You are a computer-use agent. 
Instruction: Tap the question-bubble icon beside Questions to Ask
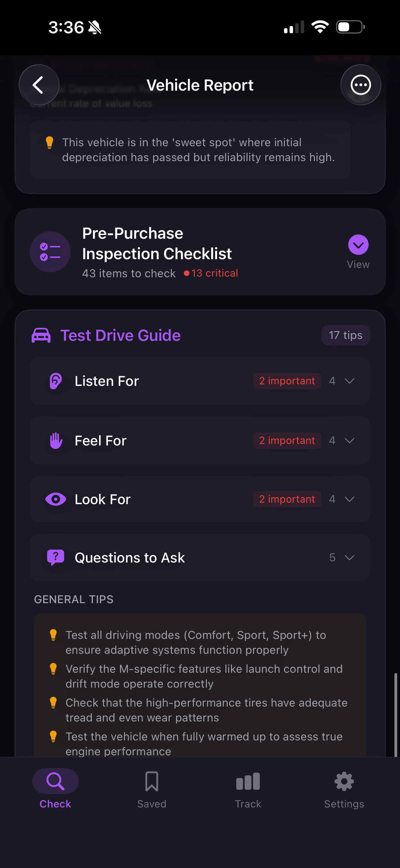pyautogui.click(x=56, y=557)
